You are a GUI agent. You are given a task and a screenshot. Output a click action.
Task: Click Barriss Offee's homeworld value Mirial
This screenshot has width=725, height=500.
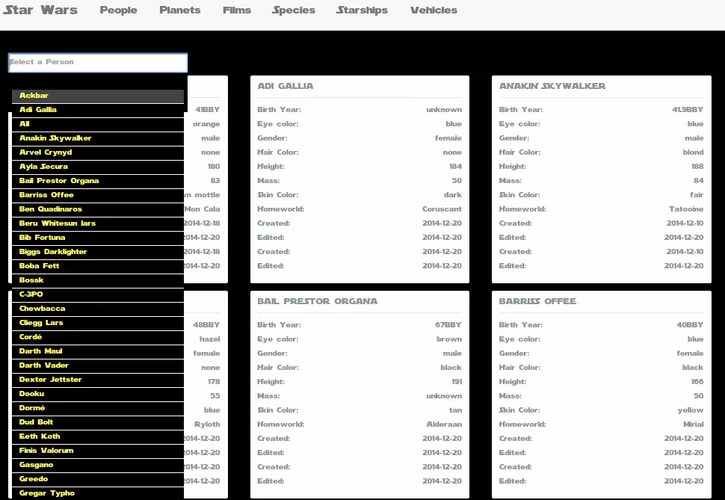coord(694,424)
